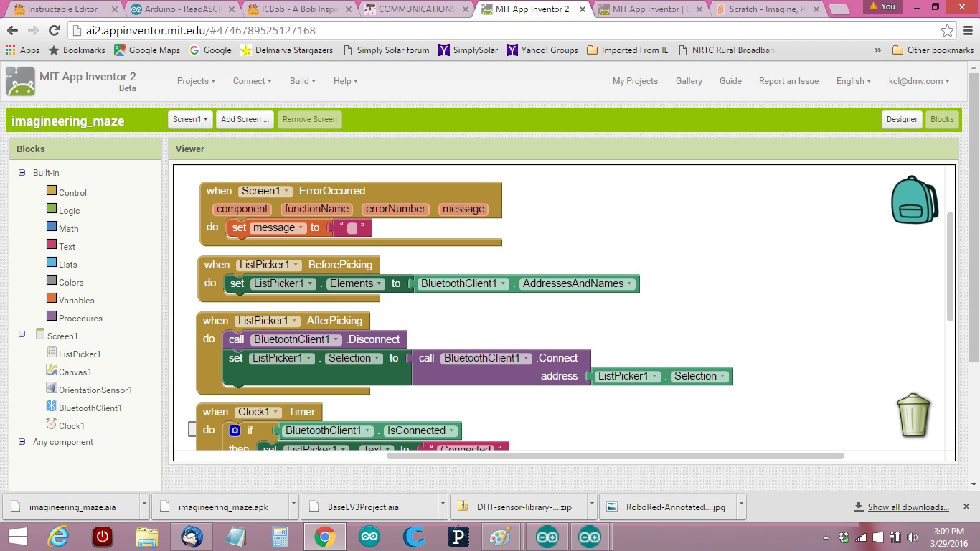Open the Screen1 screen selector dropdown

tap(190, 120)
